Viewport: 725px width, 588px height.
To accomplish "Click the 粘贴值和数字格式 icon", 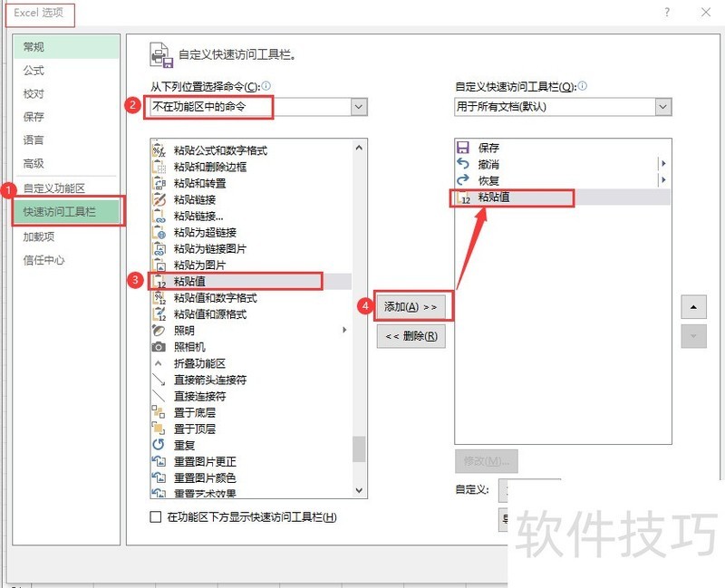I will pyautogui.click(x=159, y=298).
